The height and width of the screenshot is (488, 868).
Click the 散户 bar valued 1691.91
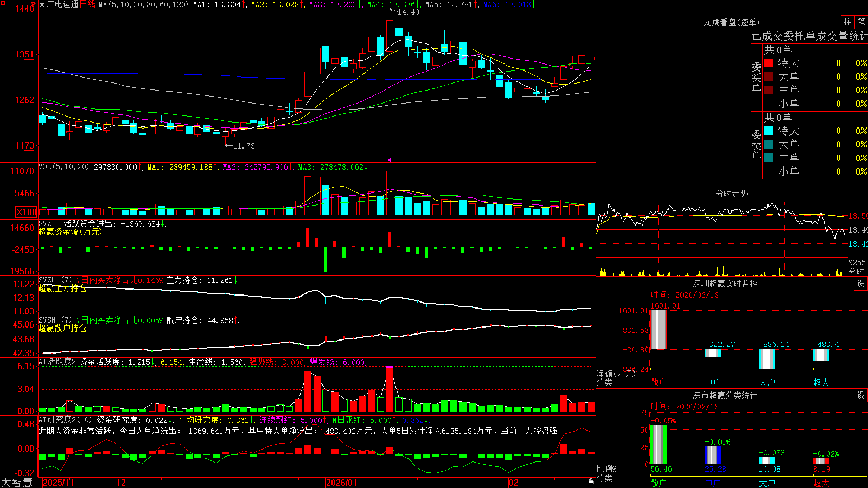pos(659,330)
